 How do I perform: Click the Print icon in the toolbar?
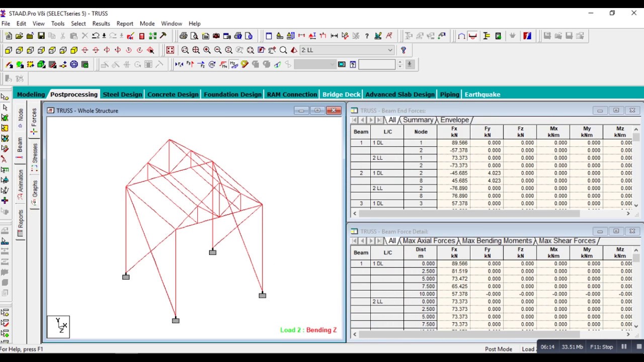click(x=183, y=36)
